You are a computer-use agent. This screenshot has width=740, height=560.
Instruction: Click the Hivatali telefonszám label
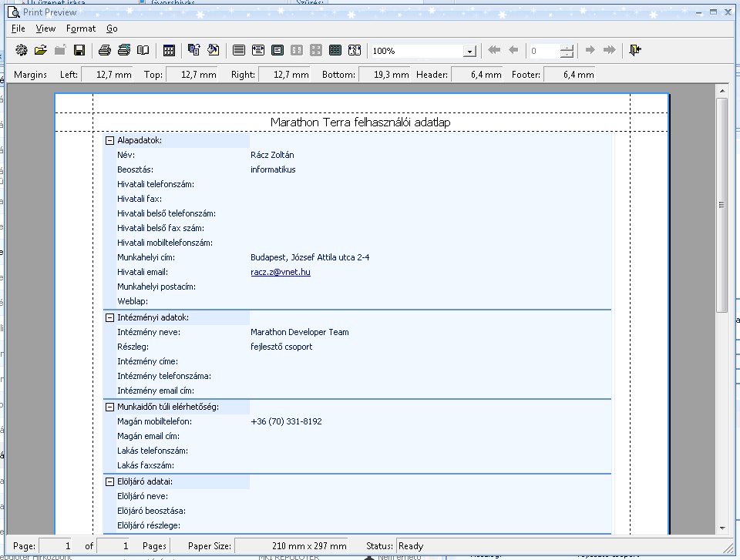point(156,184)
